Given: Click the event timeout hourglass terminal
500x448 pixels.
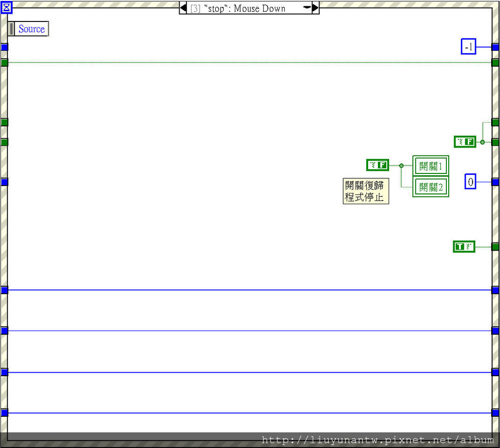Looking at the screenshot, I should click(6, 7).
